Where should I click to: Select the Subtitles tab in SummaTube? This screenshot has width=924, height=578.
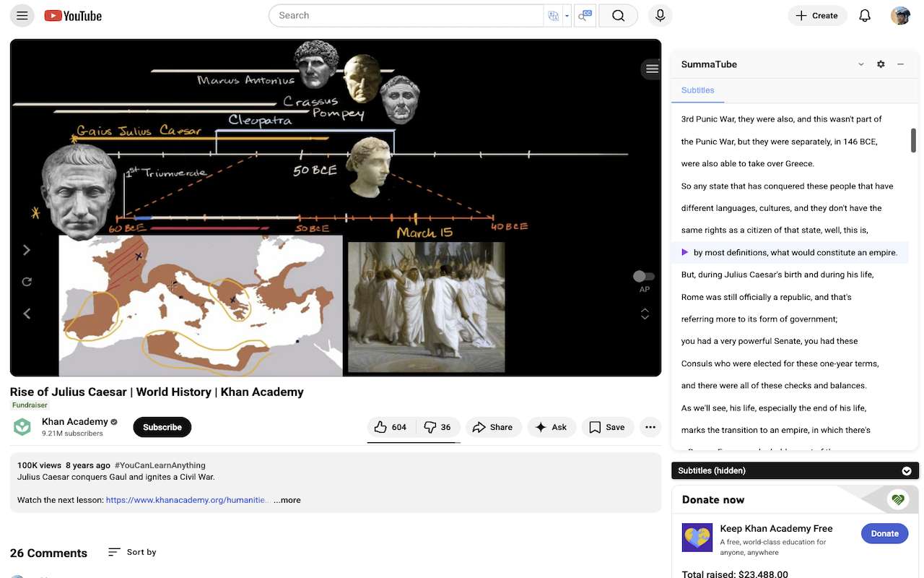pos(697,90)
